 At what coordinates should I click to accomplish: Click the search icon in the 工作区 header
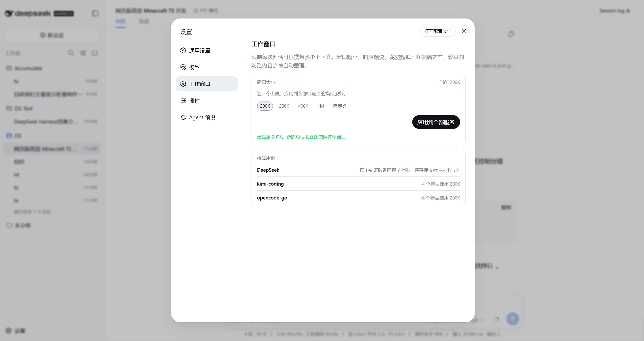point(71,53)
